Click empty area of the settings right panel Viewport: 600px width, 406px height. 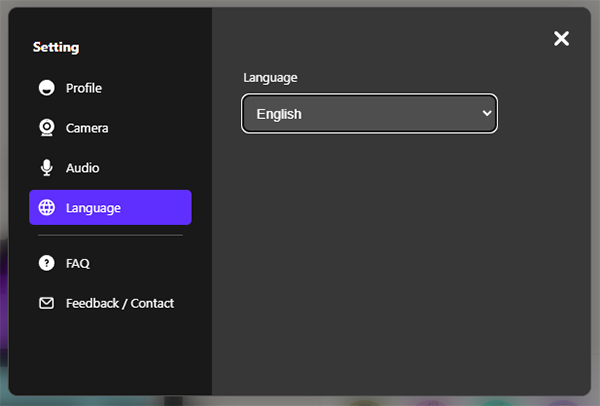[401, 264]
